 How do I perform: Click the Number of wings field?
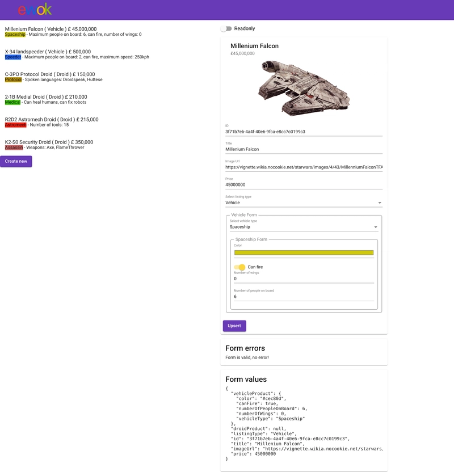[304, 279]
